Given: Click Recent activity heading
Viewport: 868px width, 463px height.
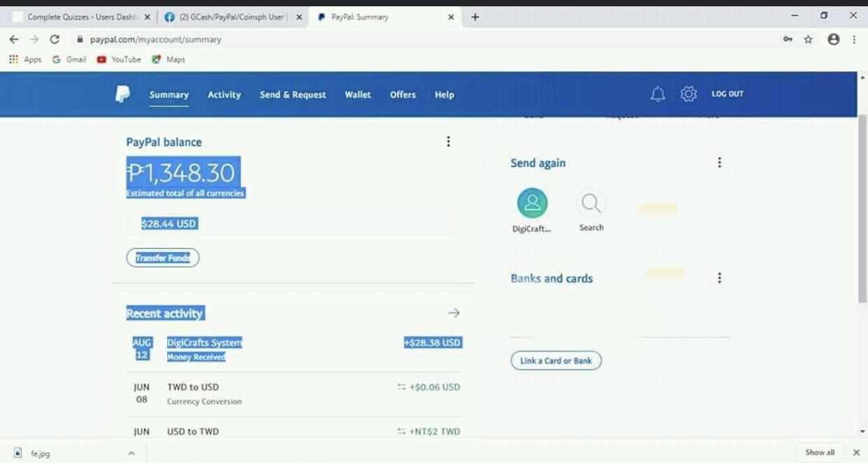Looking at the screenshot, I should pos(165,314).
